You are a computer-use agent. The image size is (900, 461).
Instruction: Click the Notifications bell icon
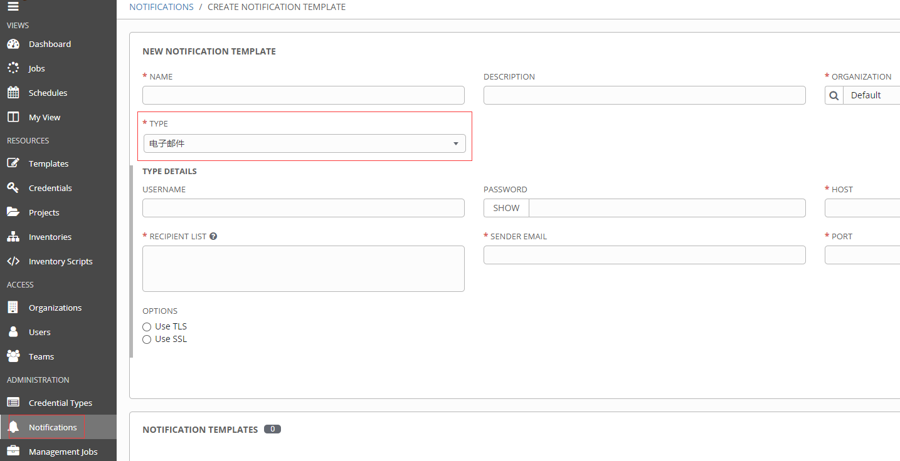tap(13, 427)
